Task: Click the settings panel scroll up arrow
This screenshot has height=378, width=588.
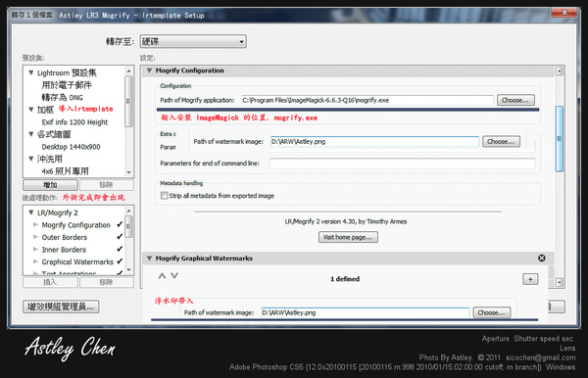Action: coord(560,71)
